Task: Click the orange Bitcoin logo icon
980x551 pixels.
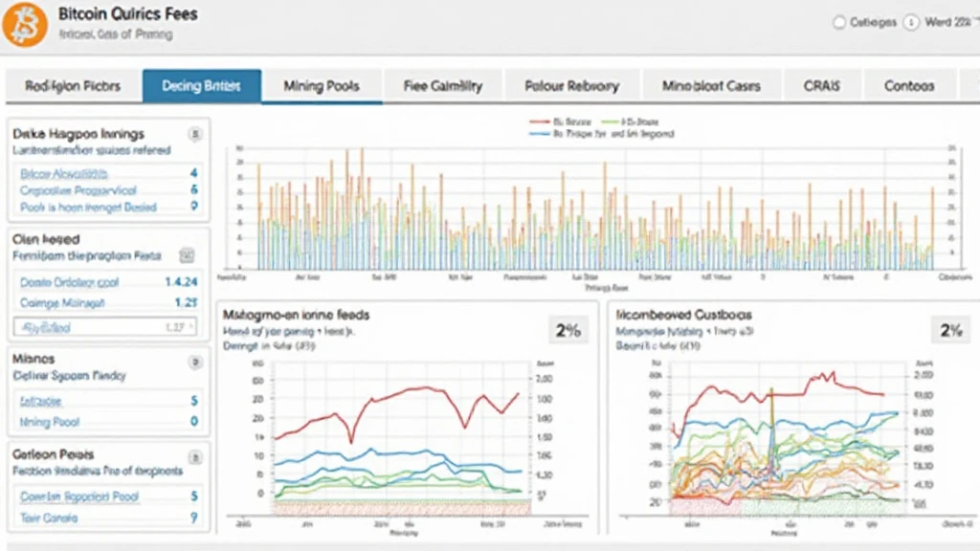Action: tap(25, 24)
